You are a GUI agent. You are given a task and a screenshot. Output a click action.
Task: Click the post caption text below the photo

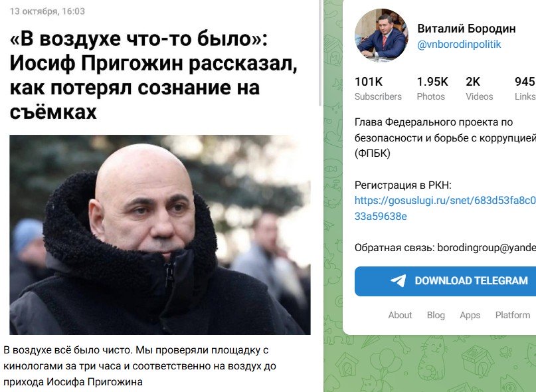tap(139, 366)
